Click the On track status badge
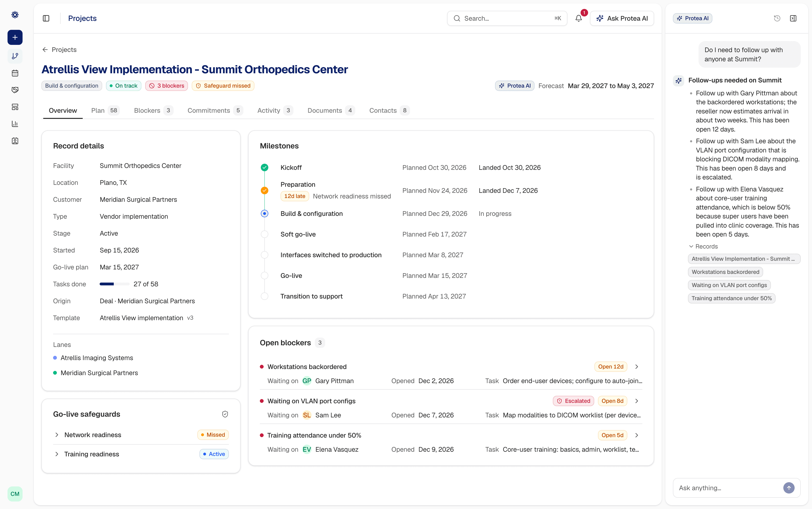Screen dimensions: 812x509 124,86
